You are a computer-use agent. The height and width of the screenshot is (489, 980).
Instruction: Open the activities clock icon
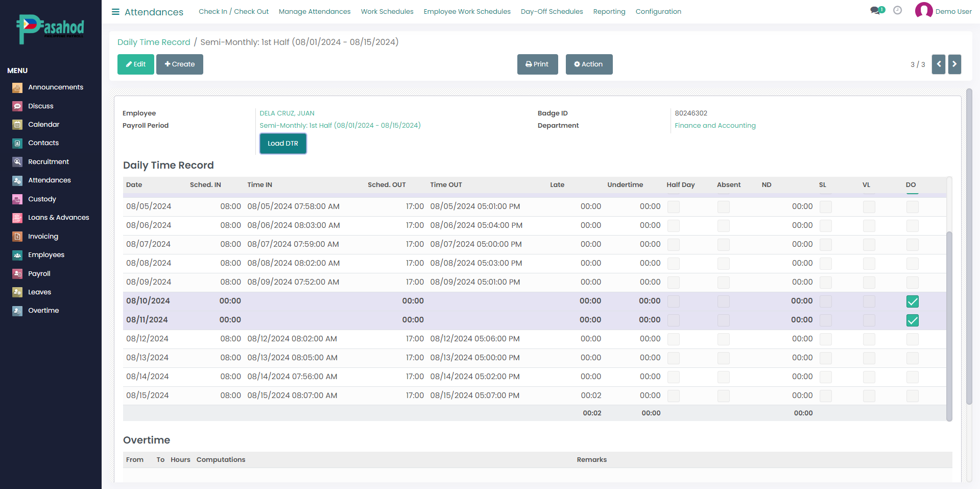[x=897, y=10]
